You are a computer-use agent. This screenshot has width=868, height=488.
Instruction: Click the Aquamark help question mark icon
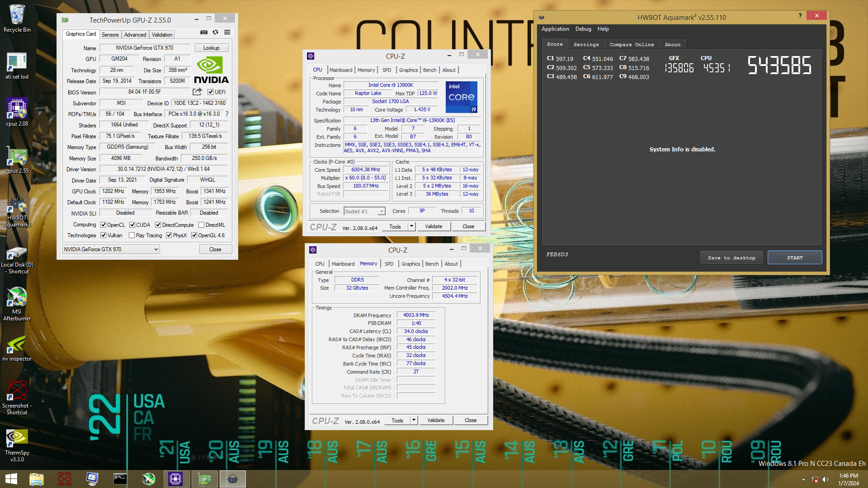pyautogui.click(x=800, y=15)
